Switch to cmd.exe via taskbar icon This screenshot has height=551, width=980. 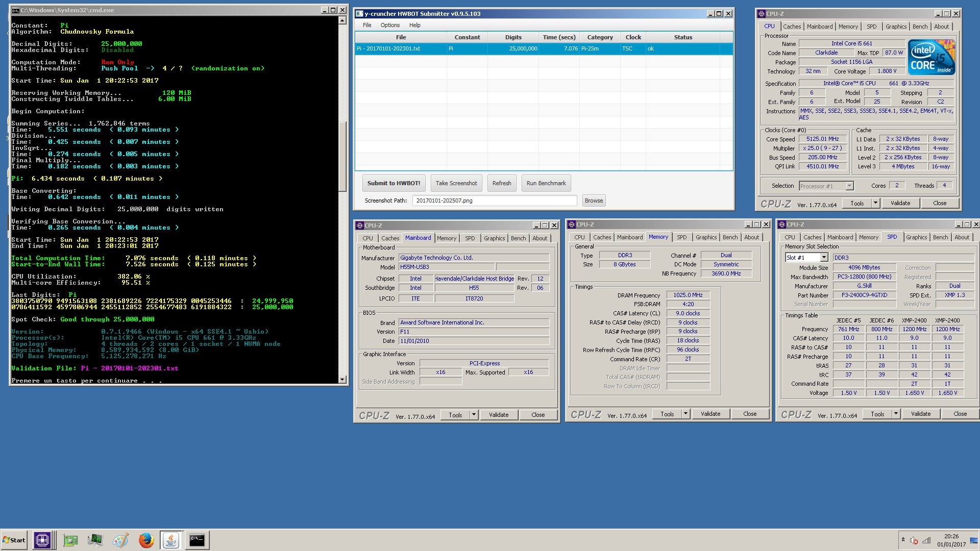(x=197, y=540)
